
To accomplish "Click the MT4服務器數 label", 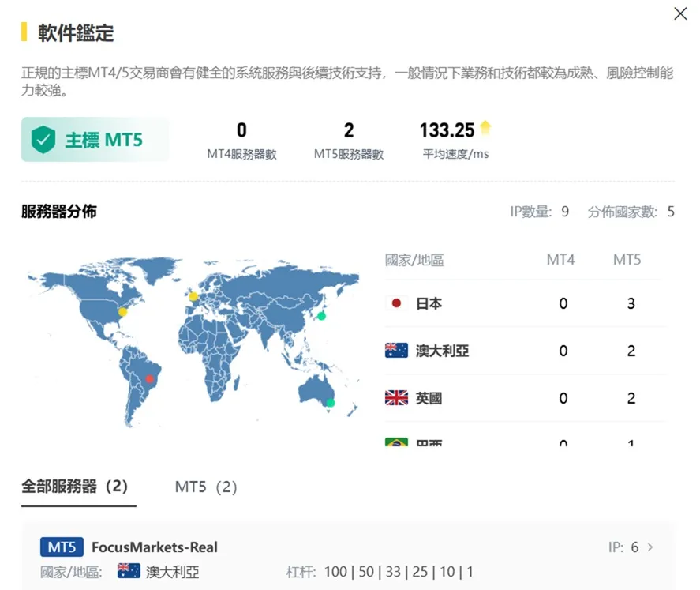I will click(241, 155).
